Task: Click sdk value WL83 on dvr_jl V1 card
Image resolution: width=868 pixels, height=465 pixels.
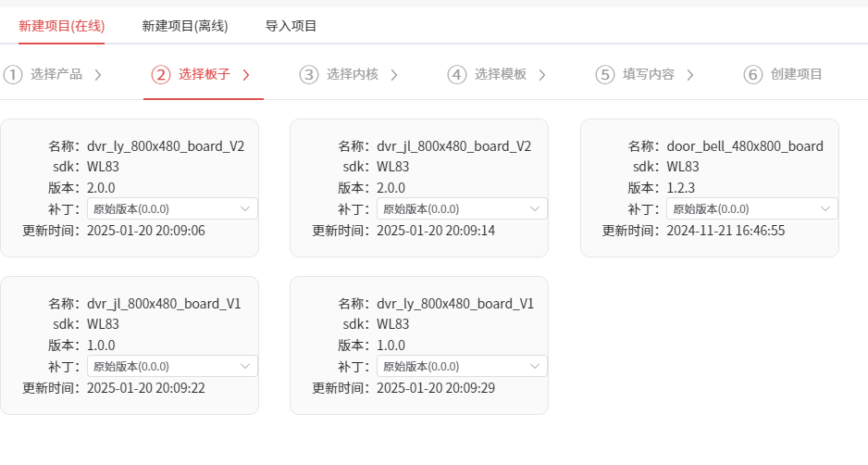Action: pyautogui.click(x=103, y=324)
